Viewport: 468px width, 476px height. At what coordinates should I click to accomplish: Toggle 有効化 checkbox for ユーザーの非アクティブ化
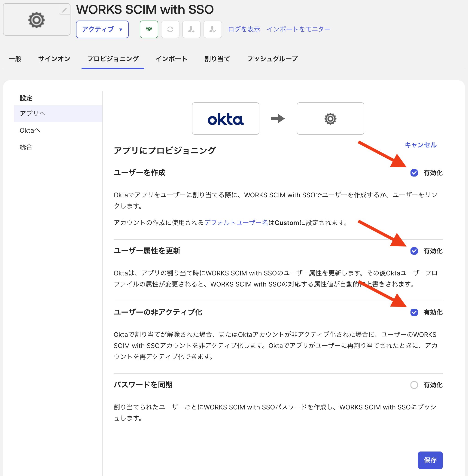(414, 312)
